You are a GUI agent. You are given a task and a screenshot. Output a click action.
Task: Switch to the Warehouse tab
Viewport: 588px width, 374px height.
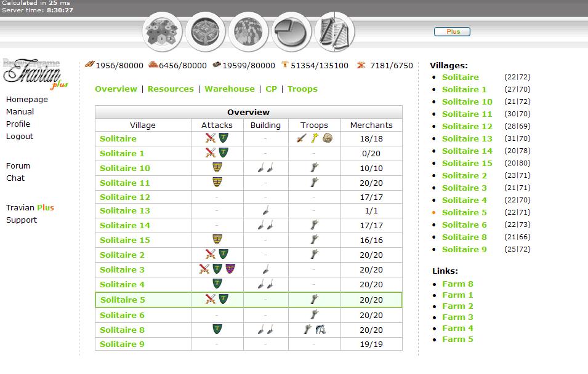(229, 89)
